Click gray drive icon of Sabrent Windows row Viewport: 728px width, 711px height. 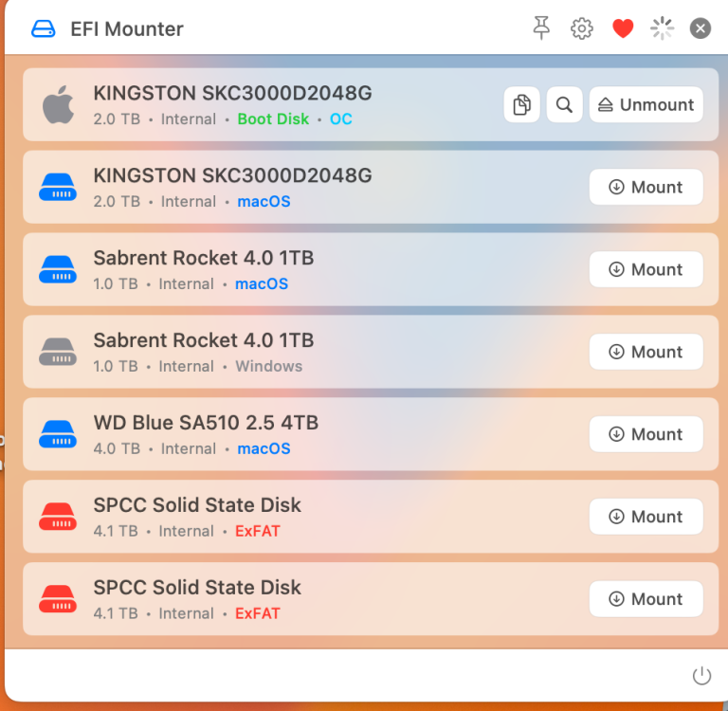click(x=58, y=352)
